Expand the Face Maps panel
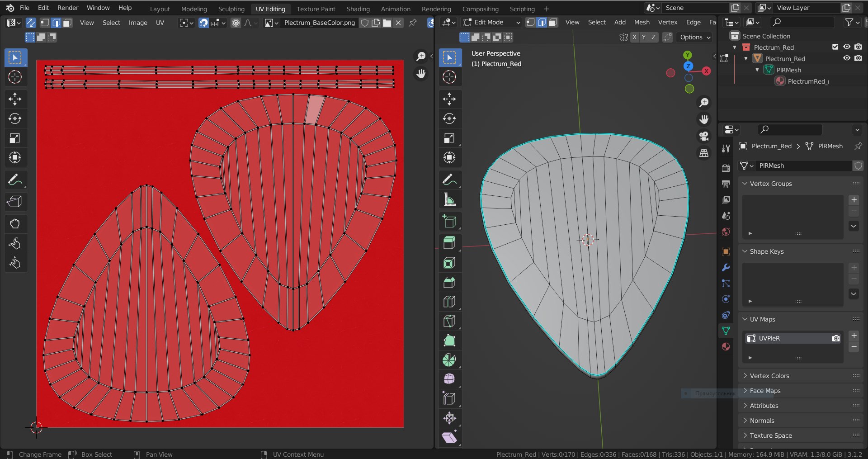Screen dimensions: 868x459 tap(745, 391)
